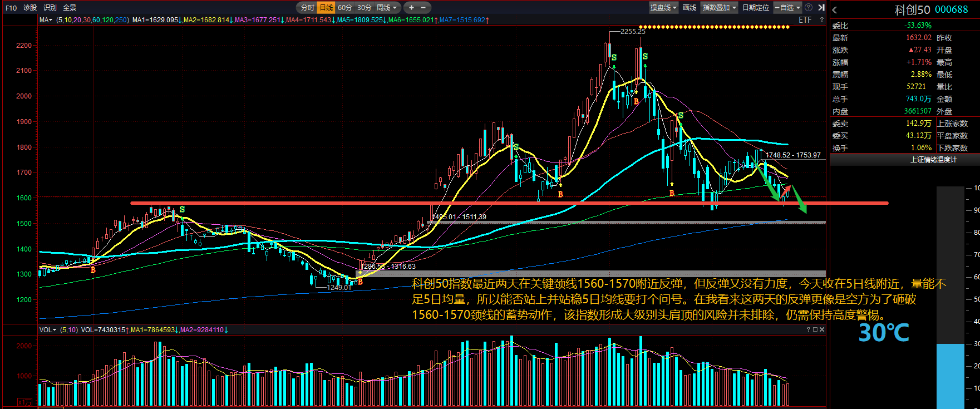
Task: Click the latest price 1632.02
Action: tap(919, 38)
